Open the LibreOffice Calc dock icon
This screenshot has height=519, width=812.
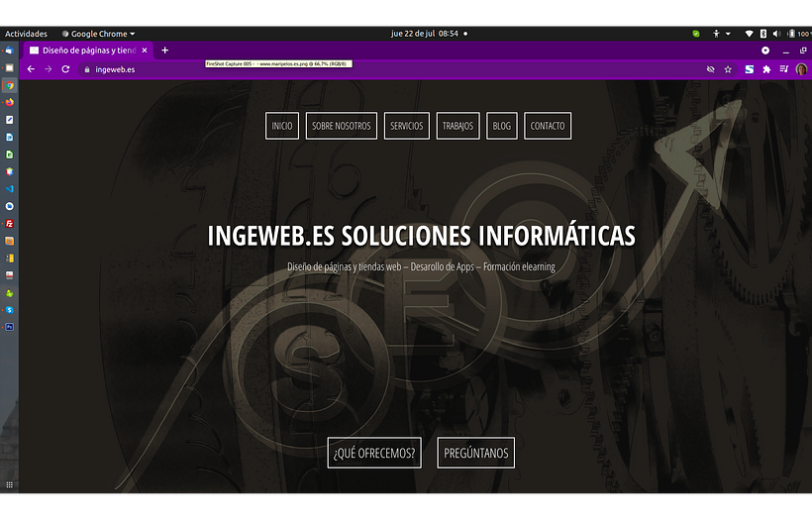click(x=9, y=155)
